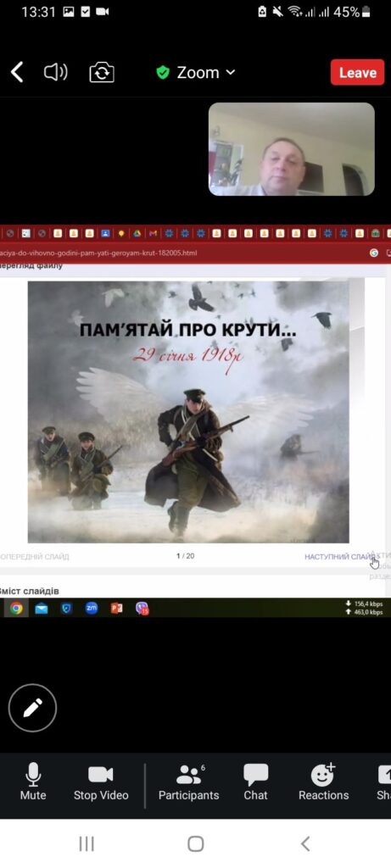Click Zoom icon in shared Windows taskbar
The height and width of the screenshot is (868, 391).
92,609
